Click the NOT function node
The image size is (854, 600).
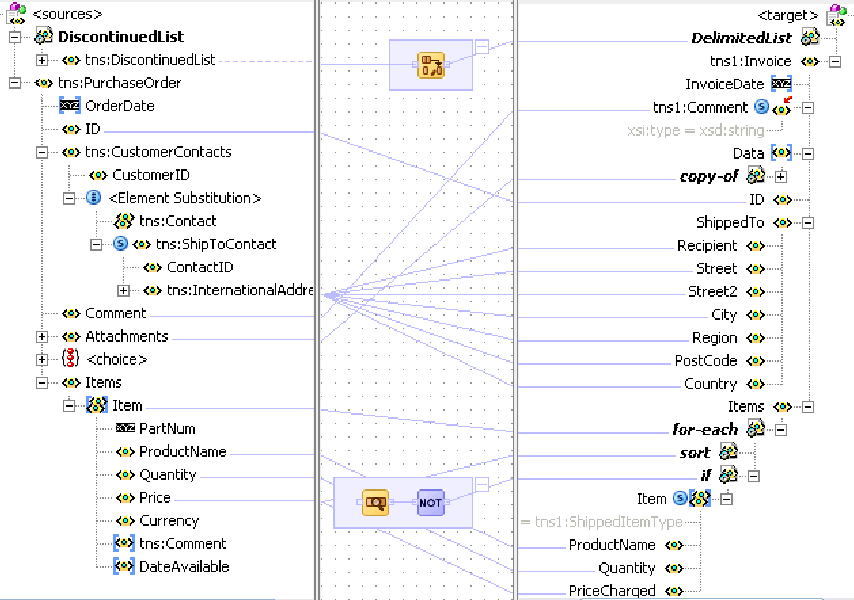click(430, 503)
